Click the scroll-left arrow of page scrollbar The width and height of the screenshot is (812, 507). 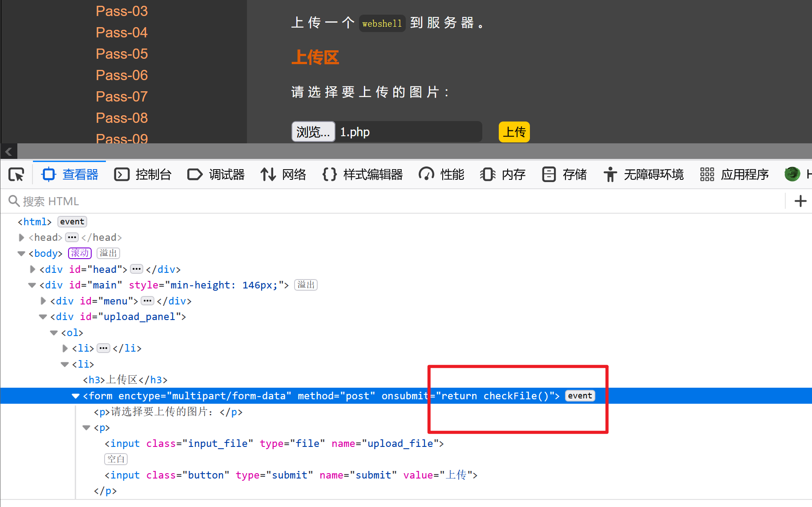9,151
